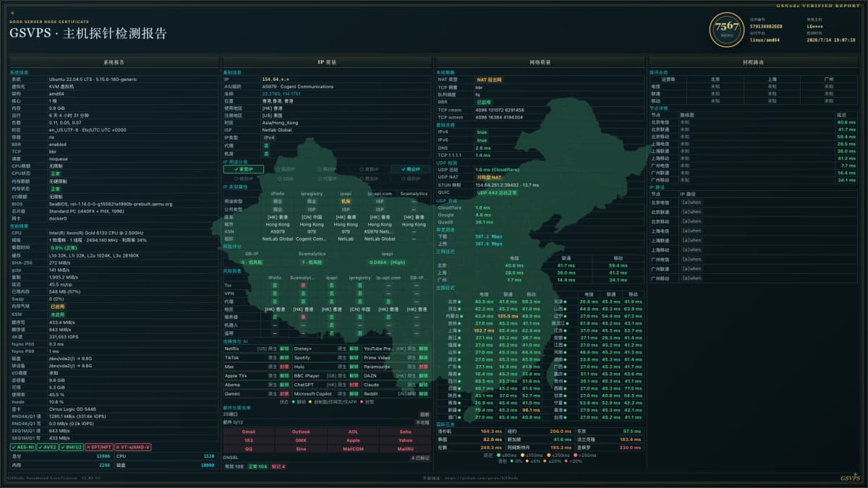Viewport: 868px width, 488px height.
Task: Click the 0.0464 (High) ipapi risk score
Action: tap(387, 262)
